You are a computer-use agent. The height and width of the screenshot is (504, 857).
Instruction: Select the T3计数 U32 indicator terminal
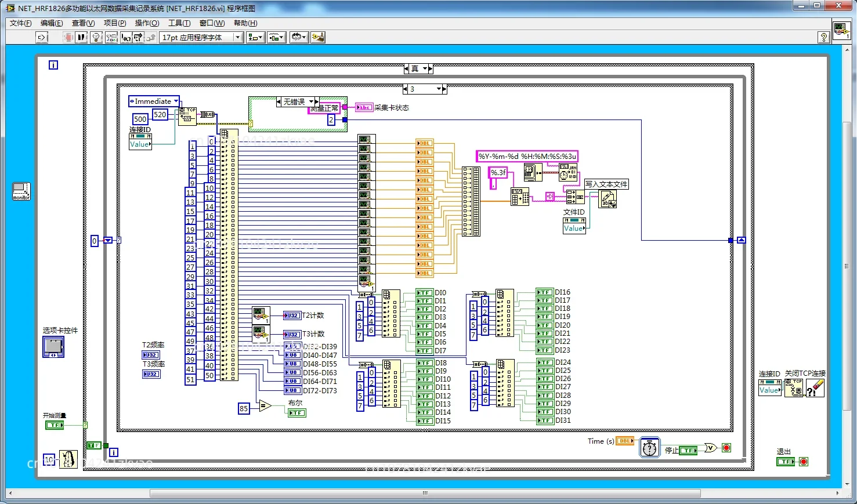[x=292, y=334]
